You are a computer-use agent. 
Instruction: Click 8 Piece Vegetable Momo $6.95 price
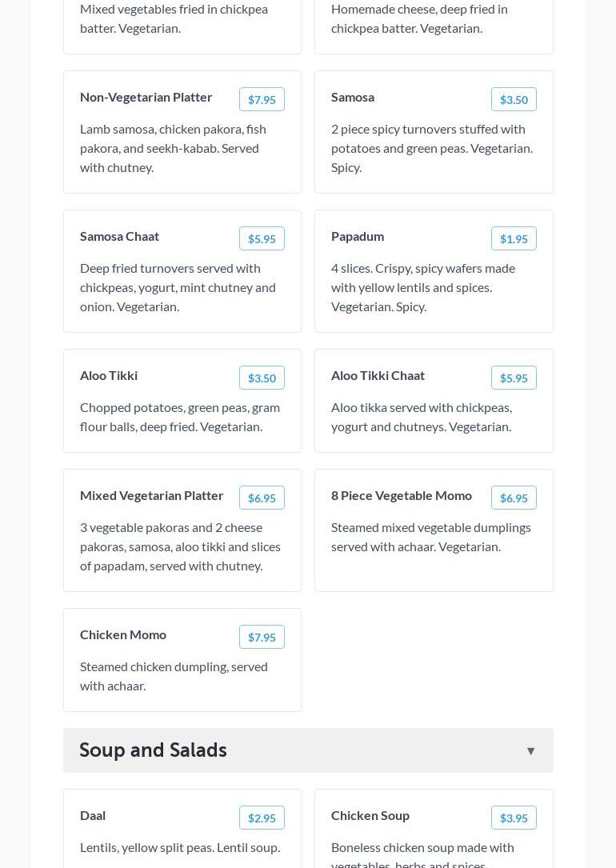[514, 498]
